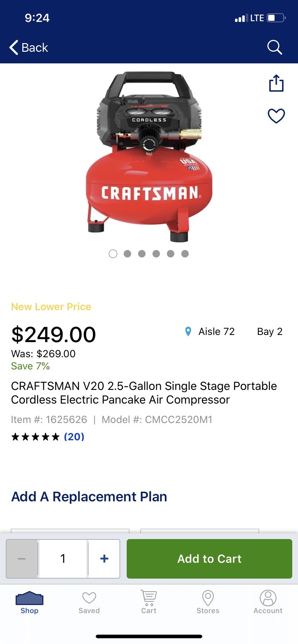The image size is (298, 644).
Task: Select the last image carousel dot
Action: (x=185, y=254)
